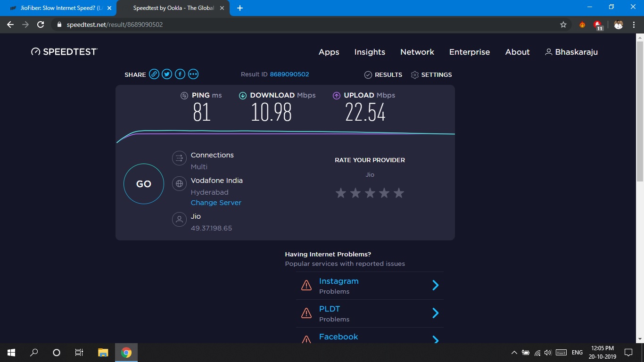Open Apps menu
The height and width of the screenshot is (362, 644).
coord(329,52)
